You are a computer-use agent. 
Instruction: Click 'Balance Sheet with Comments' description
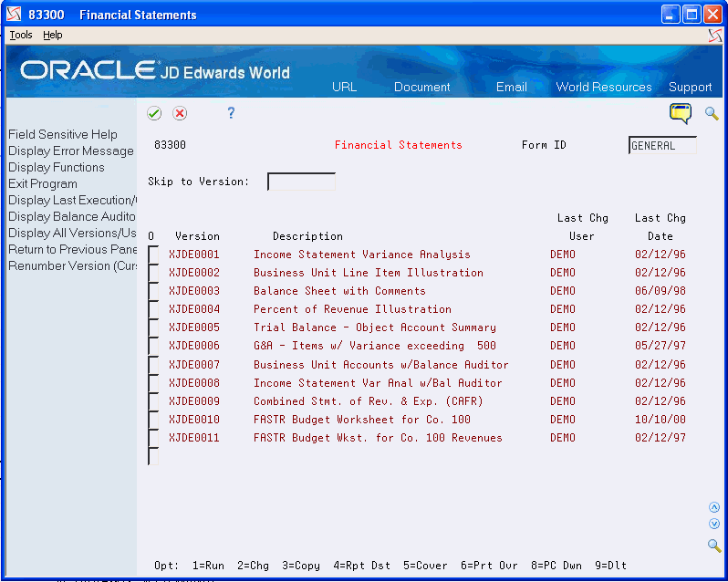coord(339,291)
